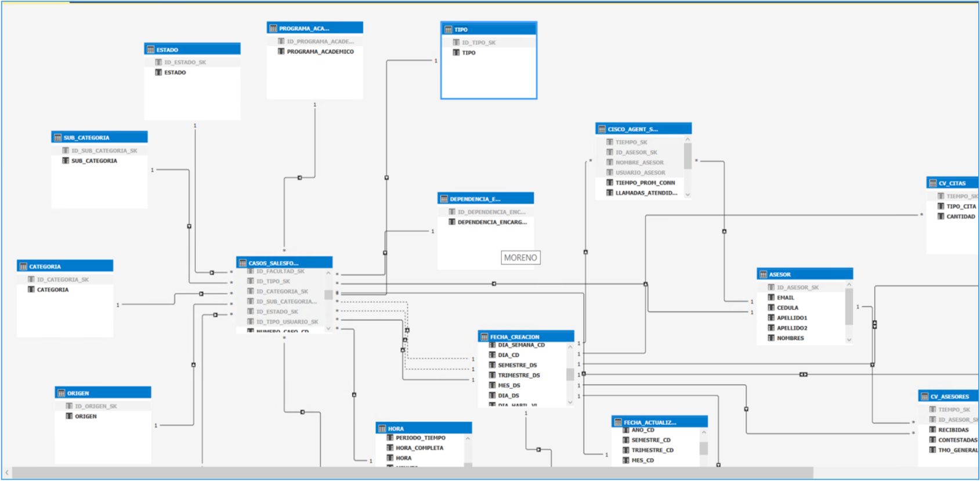The height and width of the screenshot is (481, 980).
Task: Click the CISCO_AGENT_S table vertical scrollbar thumb
Action: coord(688,155)
